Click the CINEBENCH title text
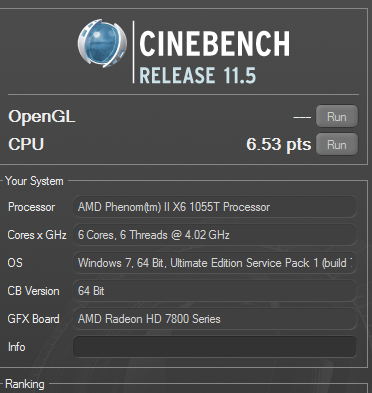 pos(215,43)
